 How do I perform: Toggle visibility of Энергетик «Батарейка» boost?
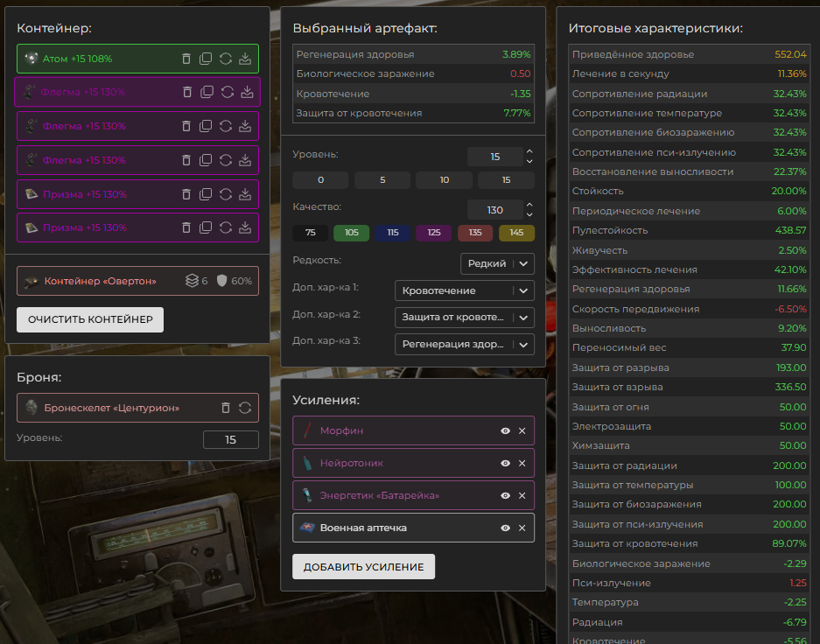505,495
